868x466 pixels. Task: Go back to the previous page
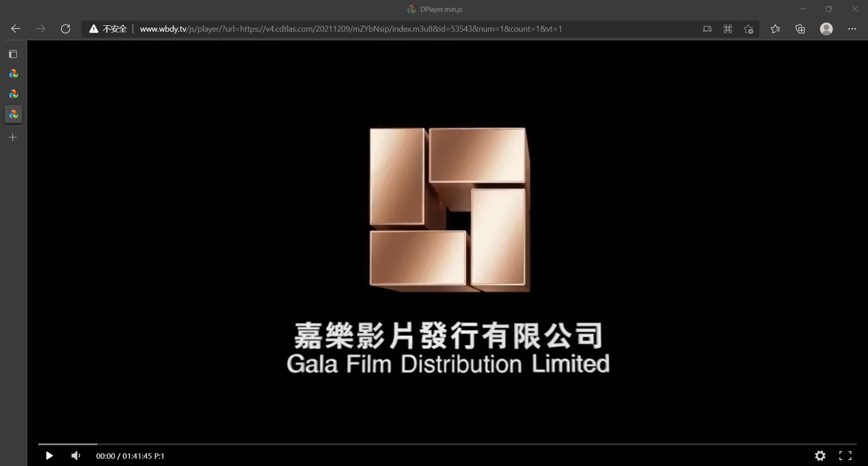[x=16, y=29]
